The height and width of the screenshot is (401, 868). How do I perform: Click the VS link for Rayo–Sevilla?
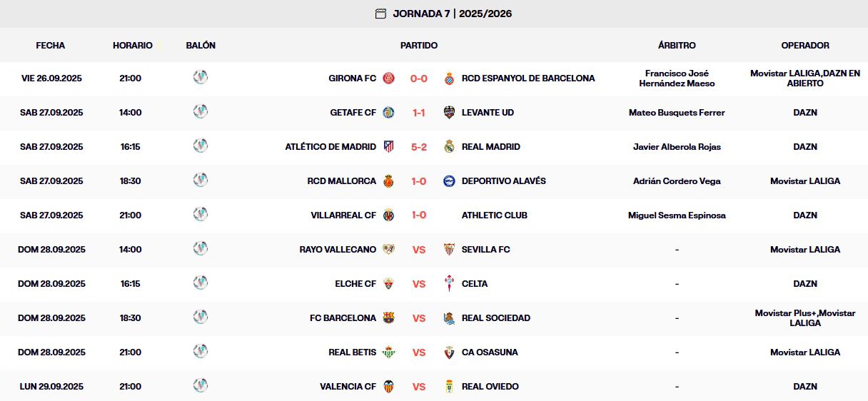coord(419,250)
